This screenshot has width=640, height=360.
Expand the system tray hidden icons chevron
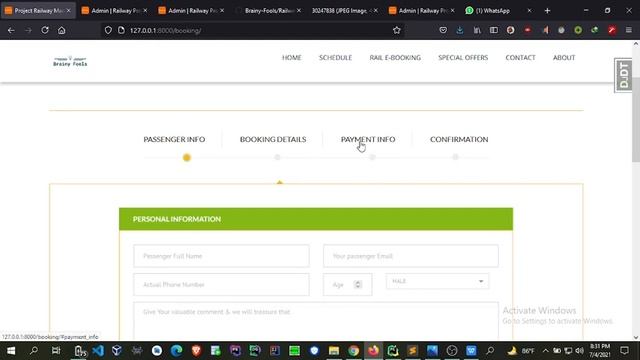click(x=546, y=351)
